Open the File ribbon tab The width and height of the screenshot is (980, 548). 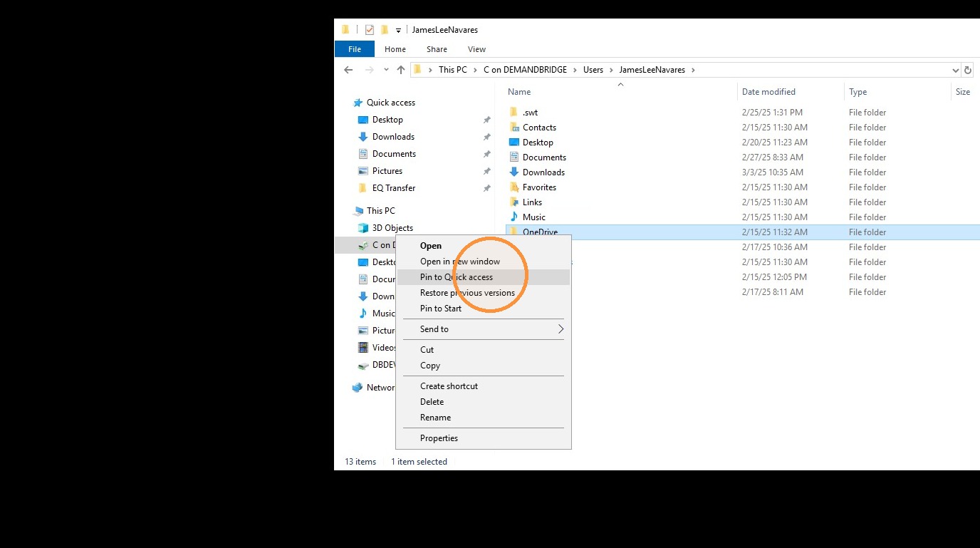coord(355,49)
